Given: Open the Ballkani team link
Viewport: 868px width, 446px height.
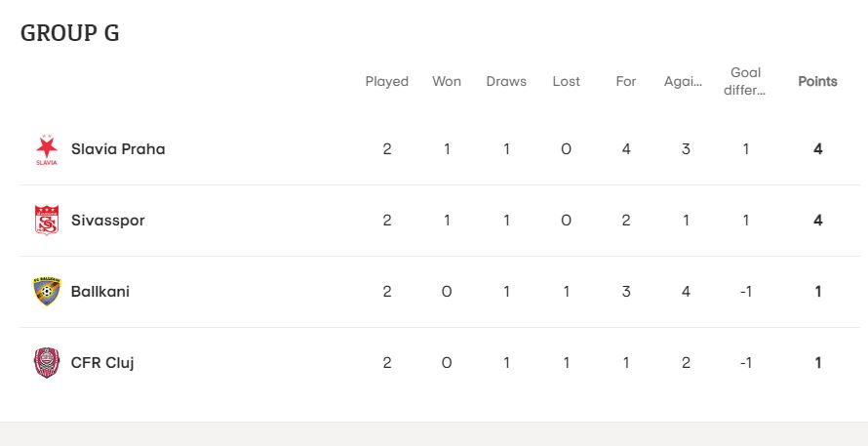Looking at the screenshot, I should click(x=100, y=292).
